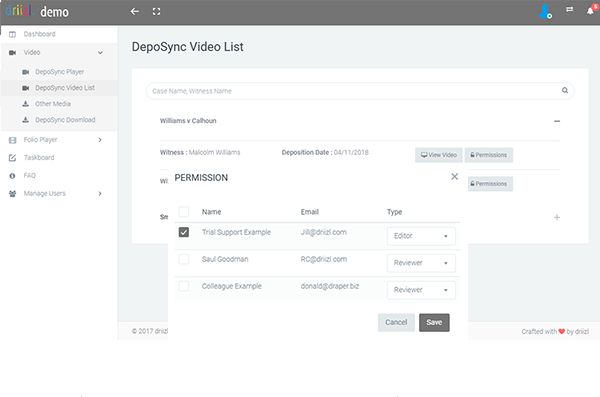Image resolution: width=600 pixels, height=397 pixels.
Task: Click the Jill@driizl.com email cell
Action: click(x=324, y=232)
